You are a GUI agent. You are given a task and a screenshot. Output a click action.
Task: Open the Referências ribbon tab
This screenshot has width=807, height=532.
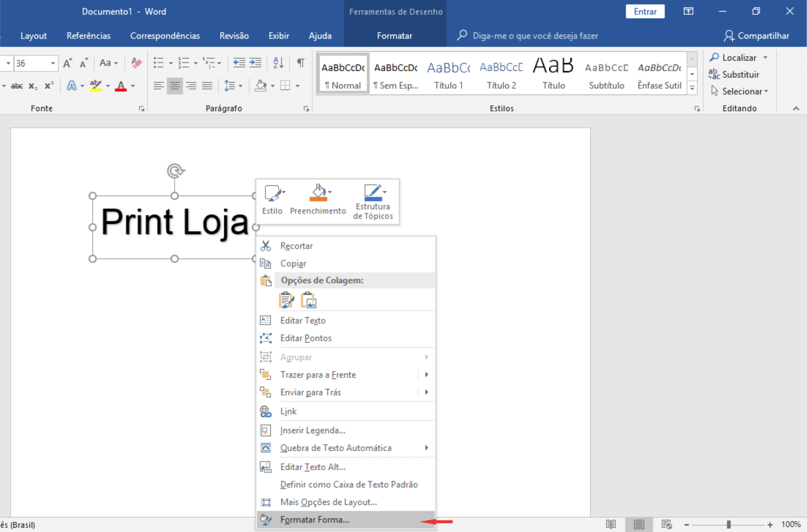(x=88, y=36)
